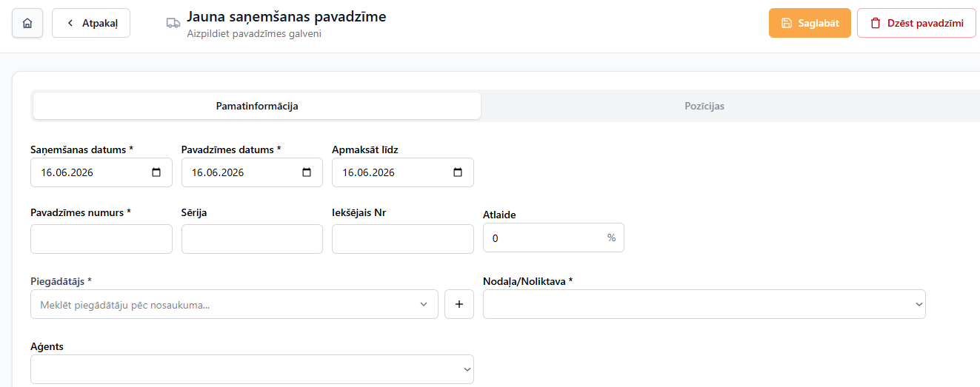Delete the document with Dzēst pavadzīmi
The width and height of the screenshot is (980, 387).
tap(916, 23)
